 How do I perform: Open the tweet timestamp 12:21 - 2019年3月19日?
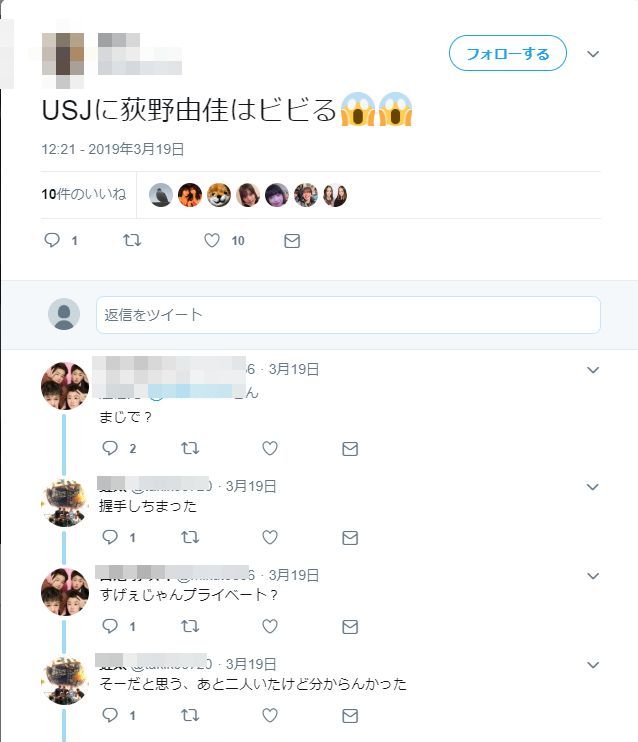click(x=113, y=149)
